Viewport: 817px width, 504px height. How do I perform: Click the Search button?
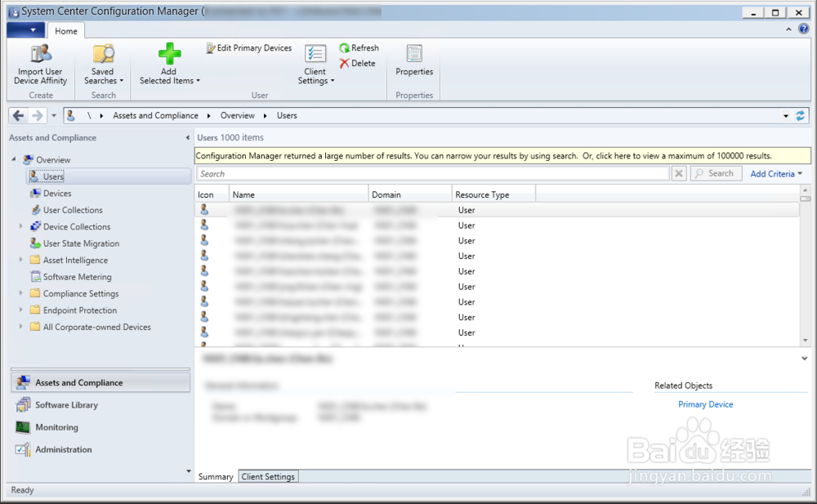(716, 173)
